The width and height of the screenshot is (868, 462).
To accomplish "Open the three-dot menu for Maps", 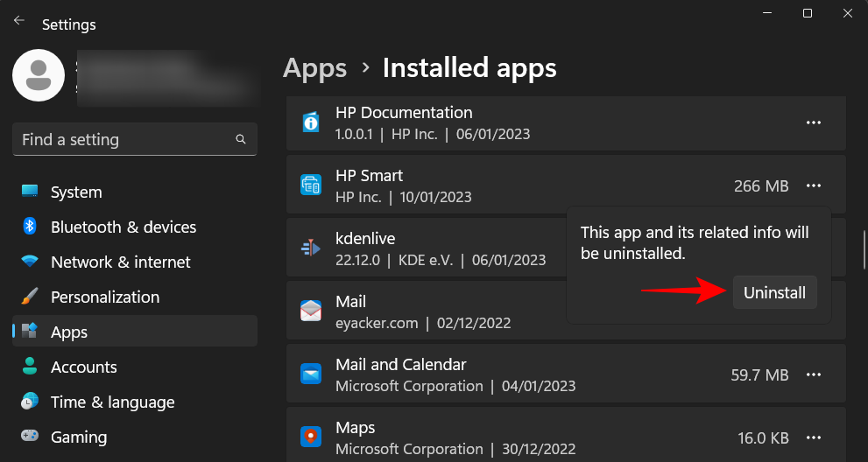I will tap(814, 437).
